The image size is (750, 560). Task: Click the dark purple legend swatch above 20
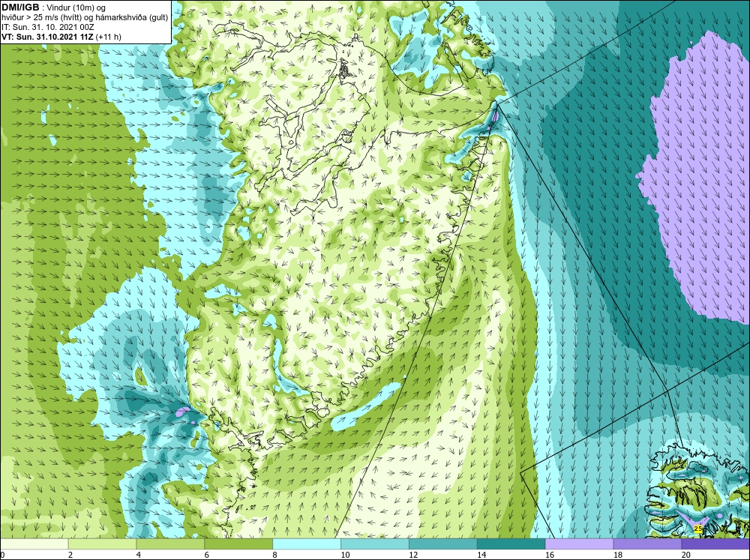click(715, 544)
